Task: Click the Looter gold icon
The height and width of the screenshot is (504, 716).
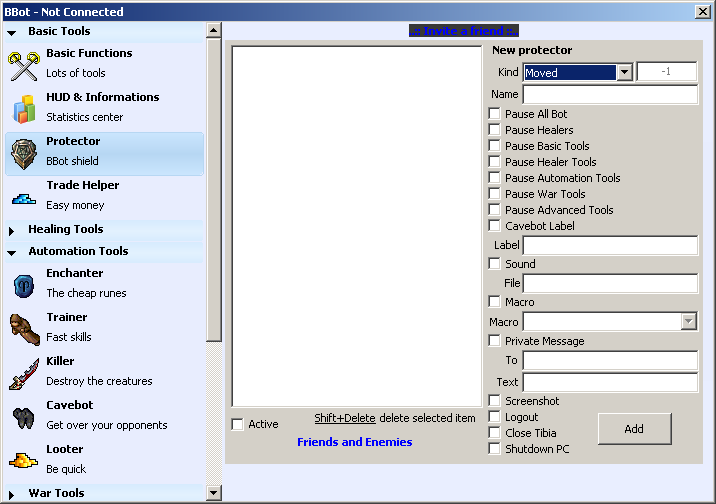Action: click(x=24, y=460)
